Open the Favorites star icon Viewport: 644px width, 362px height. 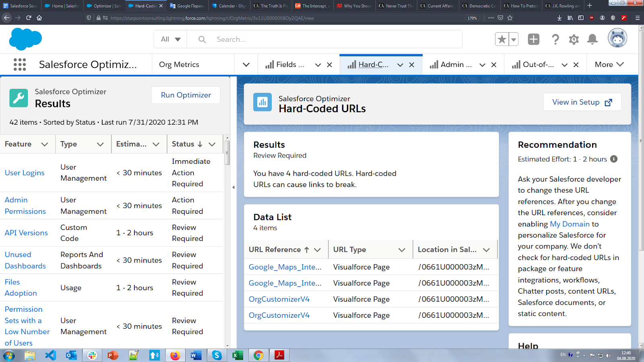502,39
